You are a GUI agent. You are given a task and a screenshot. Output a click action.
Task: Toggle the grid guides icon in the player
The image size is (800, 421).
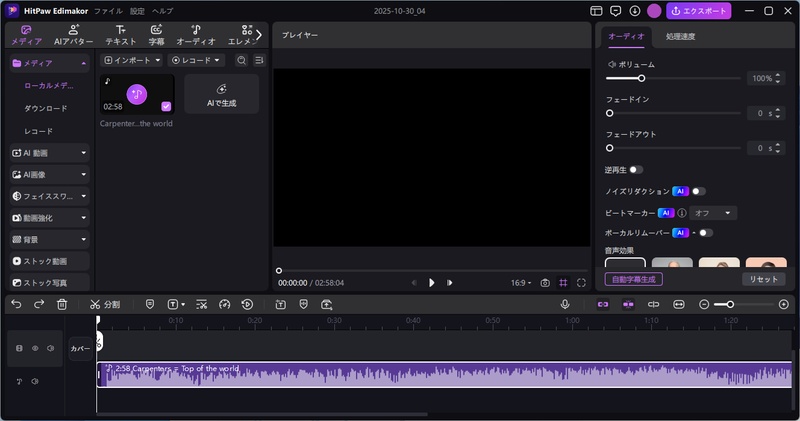pyautogui.click(x=563, y=283)
